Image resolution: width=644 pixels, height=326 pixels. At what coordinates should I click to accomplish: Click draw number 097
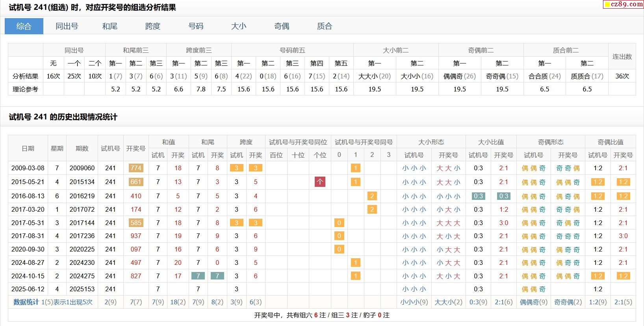coord(136,249)
